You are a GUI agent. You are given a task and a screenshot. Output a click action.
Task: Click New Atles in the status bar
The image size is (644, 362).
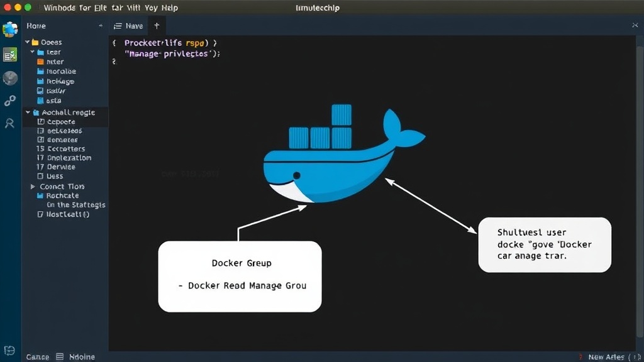click(606, 357)
